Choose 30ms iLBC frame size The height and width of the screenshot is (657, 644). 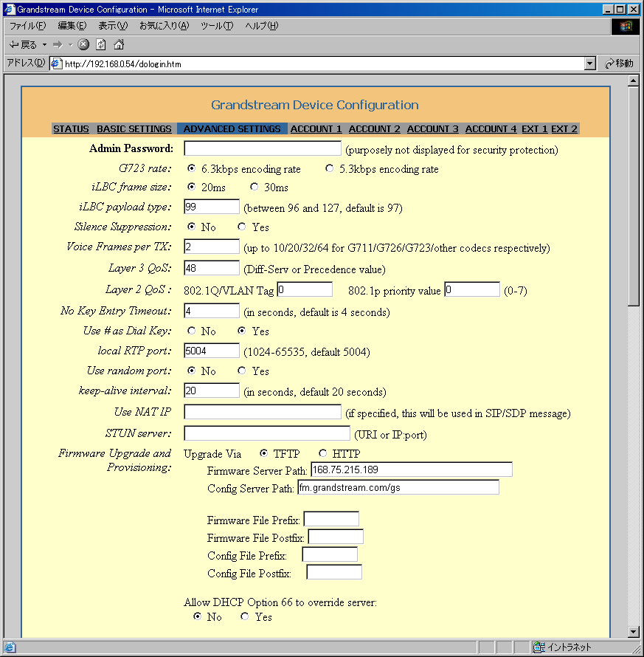[255, 188]
